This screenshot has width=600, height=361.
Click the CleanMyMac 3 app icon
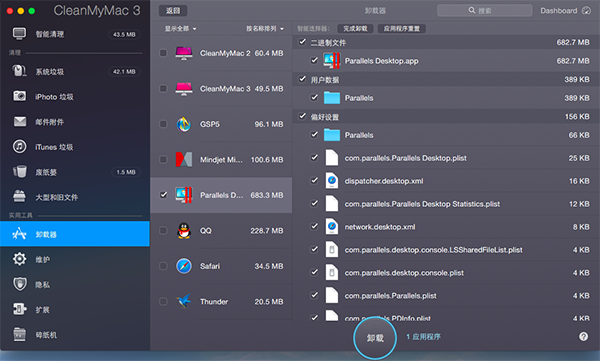(184, 89)
